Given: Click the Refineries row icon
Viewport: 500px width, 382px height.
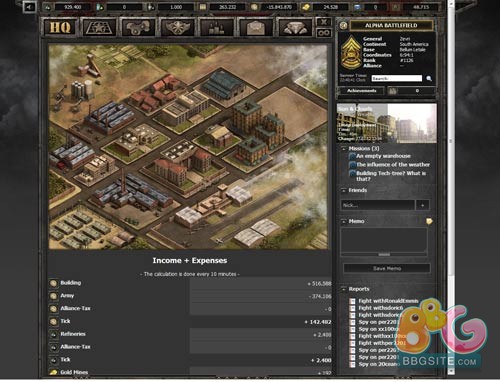Looking at the screenshot, I should pos(53,334).
